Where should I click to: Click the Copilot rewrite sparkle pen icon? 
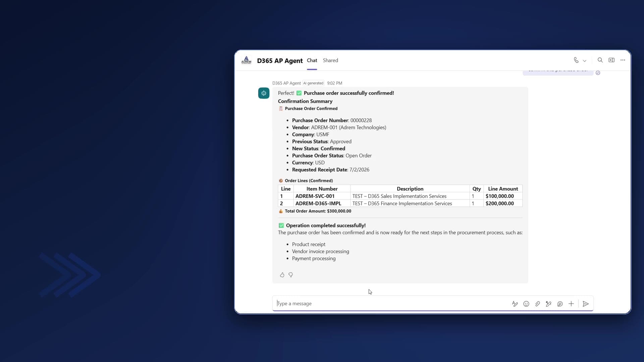pyautogui.click(x=549, y=304)
